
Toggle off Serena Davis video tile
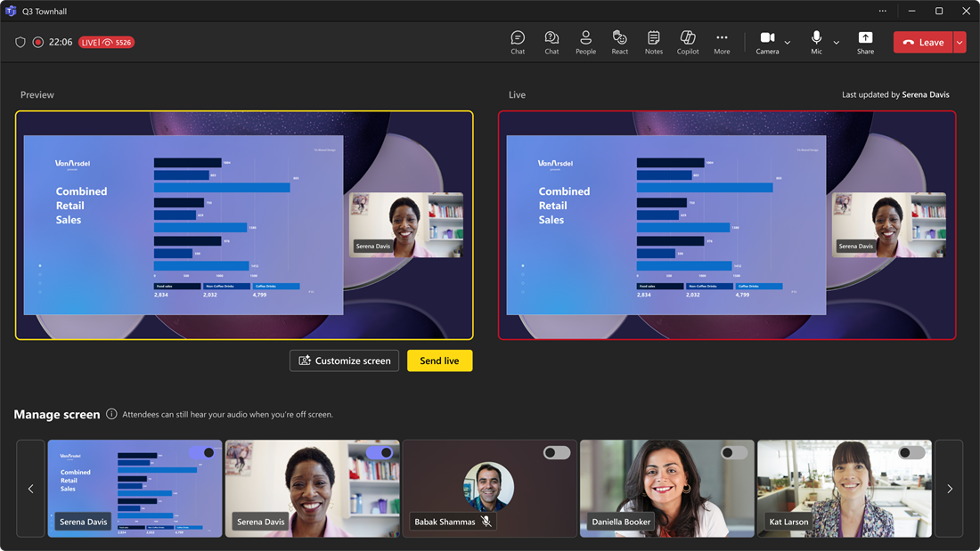(x=380, y=452)
